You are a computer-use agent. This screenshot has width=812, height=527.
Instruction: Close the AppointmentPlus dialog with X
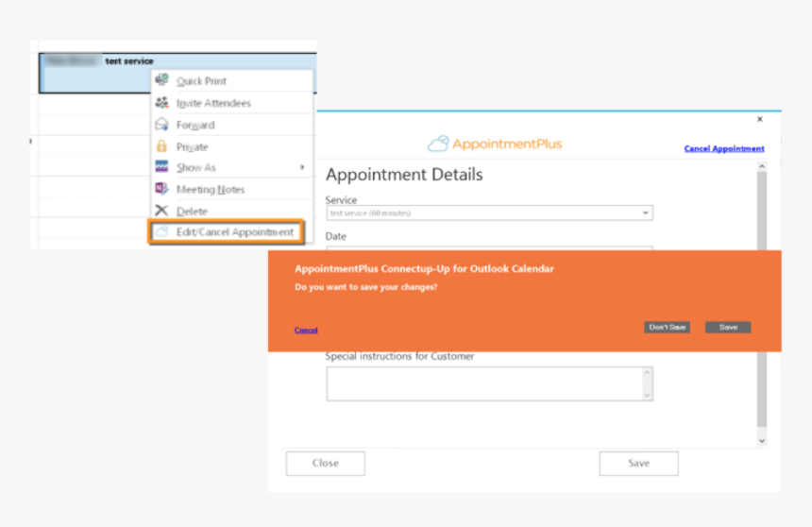pos(760,119)
